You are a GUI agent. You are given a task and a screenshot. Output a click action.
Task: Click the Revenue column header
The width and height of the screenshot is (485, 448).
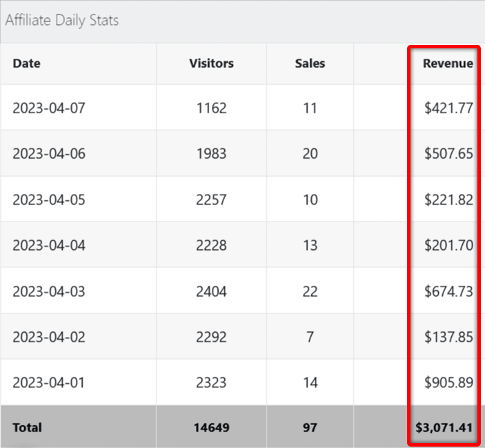click(x=448, y=64)
